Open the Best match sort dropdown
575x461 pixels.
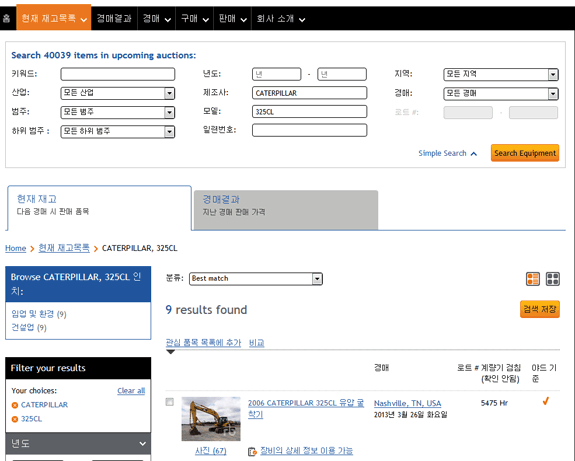tap(256, 279)
